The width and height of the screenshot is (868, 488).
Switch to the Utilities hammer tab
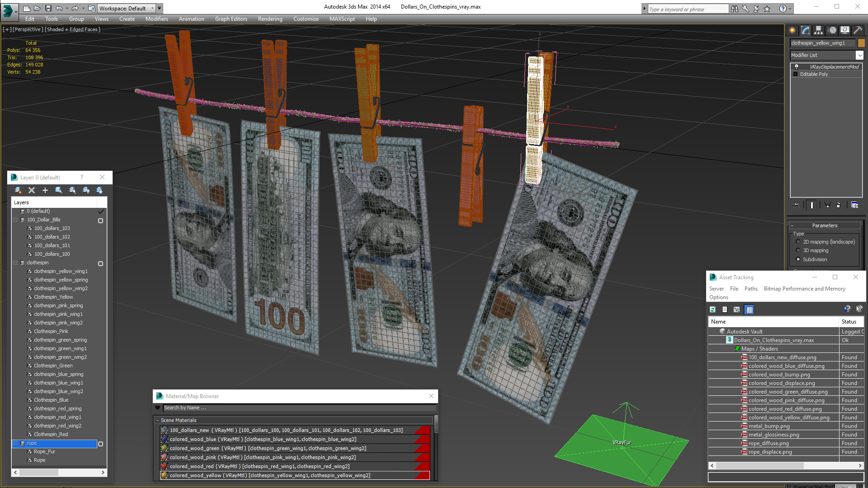pyautogui.click(x=858, y=30)
